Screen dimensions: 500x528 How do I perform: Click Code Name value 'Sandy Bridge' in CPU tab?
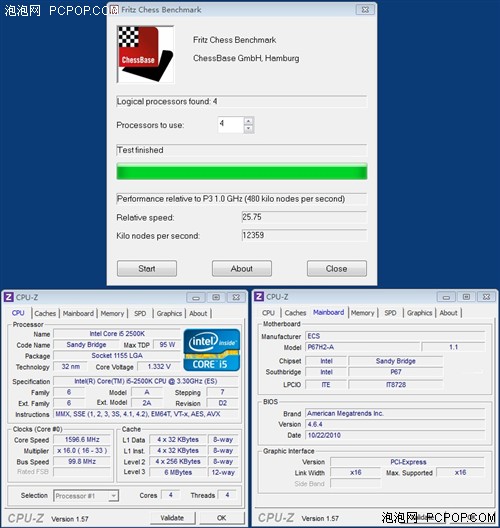86,344
